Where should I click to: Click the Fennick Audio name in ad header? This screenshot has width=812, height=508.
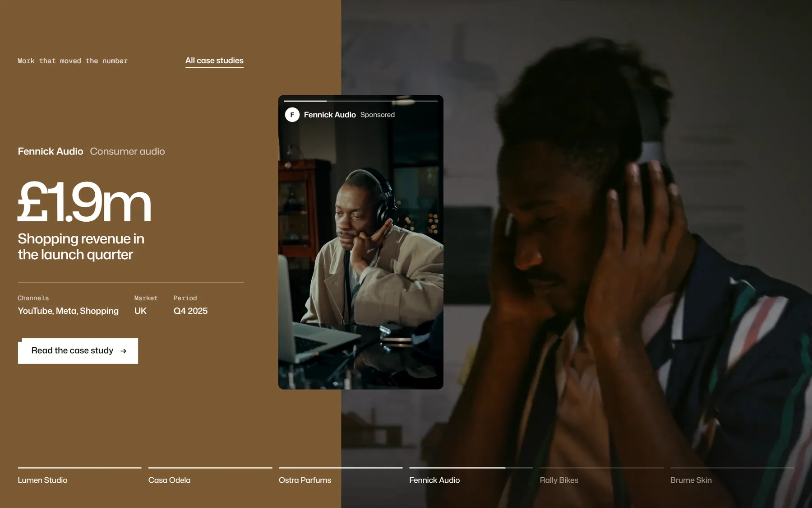pyautogui.click(x=330, y=115)
